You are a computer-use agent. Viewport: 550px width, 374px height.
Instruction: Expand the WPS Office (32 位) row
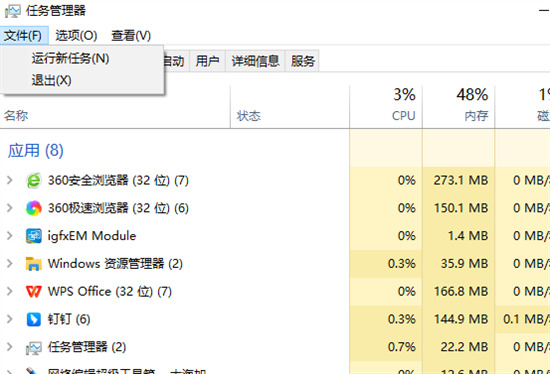10,291
